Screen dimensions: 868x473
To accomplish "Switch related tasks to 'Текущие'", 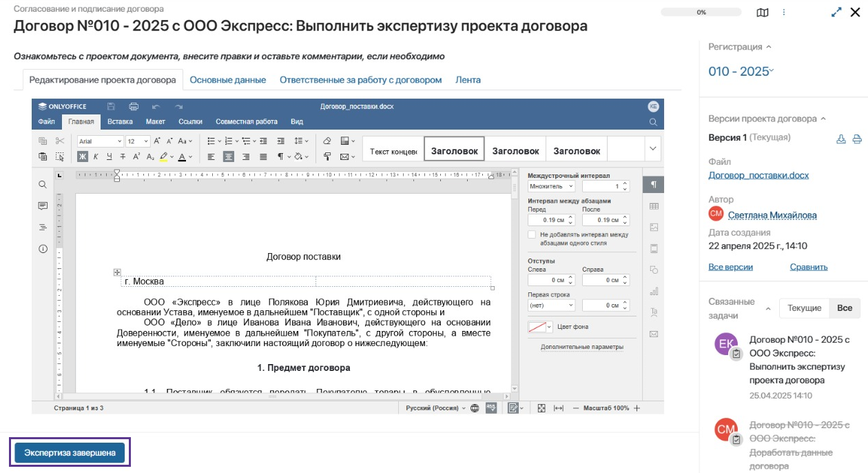I will (x=804, y=308).
